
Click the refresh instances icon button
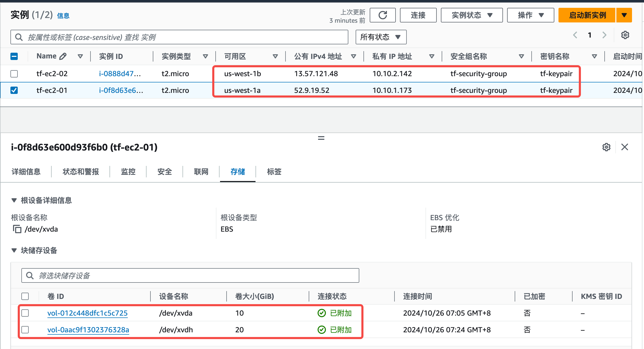click(382, 15)
